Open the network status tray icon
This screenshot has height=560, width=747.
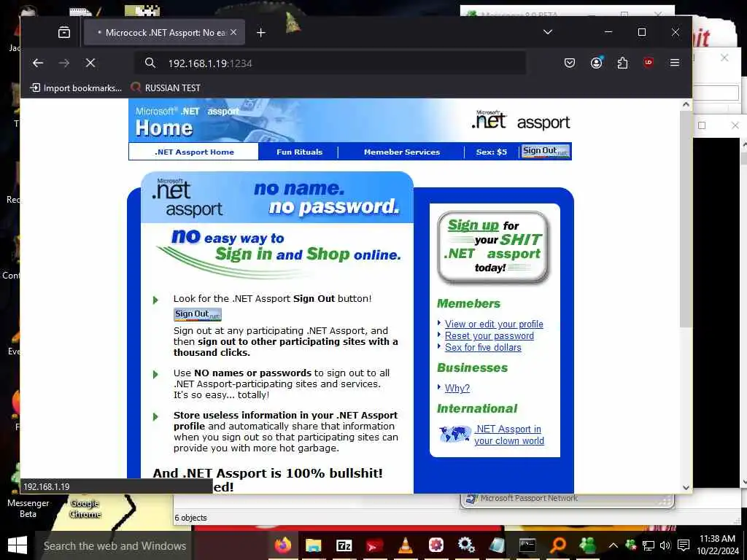tap(648, 545)
